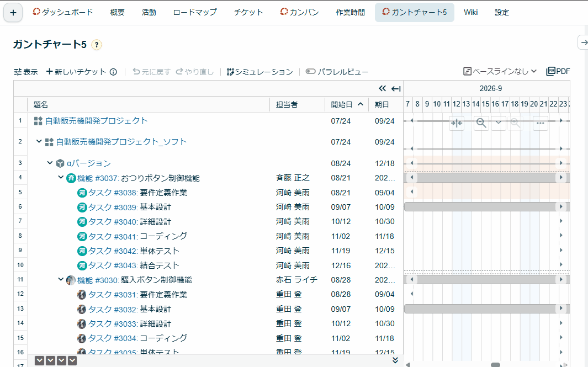Click due date 12/18 in αバージョン row
Image resolution: width=588 pixels, height=367 pixels.
pos(385,163)
